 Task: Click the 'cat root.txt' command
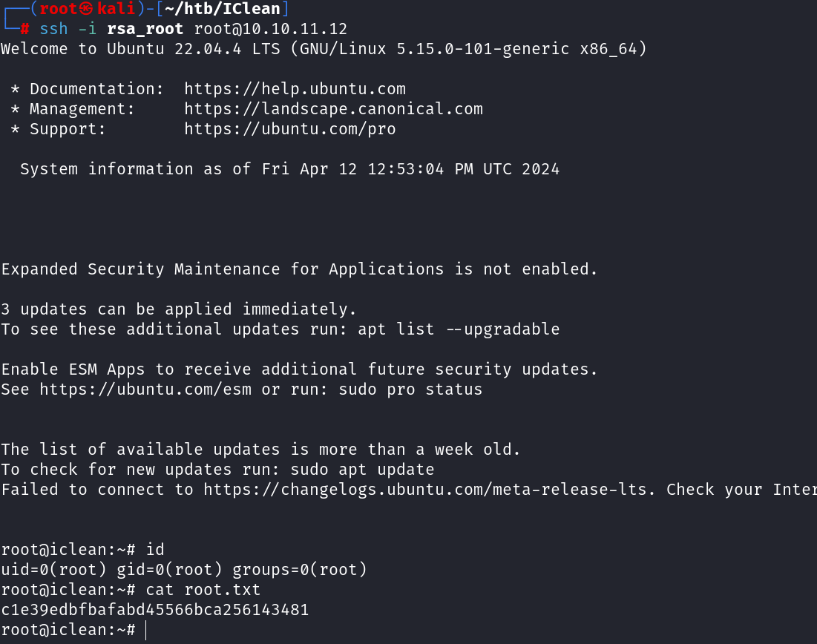(x=203, y=590)
